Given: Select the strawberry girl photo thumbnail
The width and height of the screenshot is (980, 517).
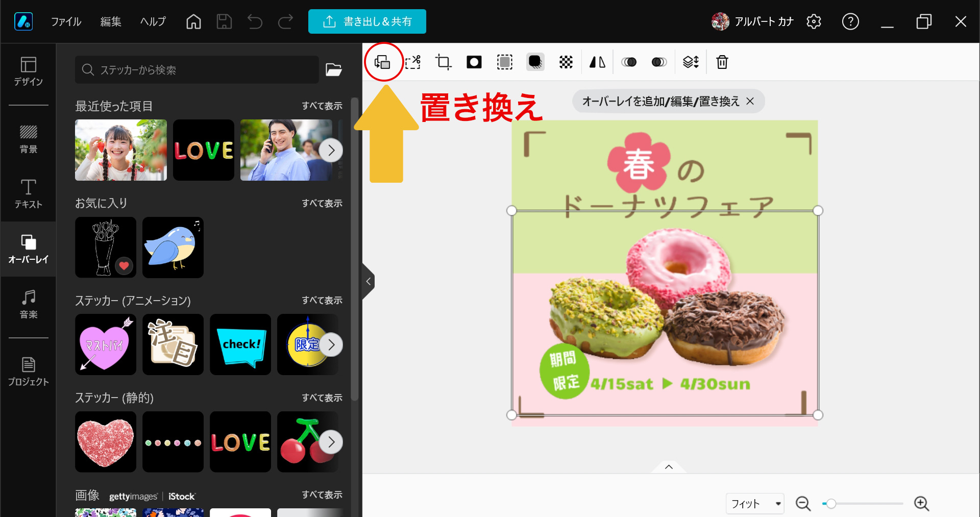Looking at the screenshot, I should (x=121, y=150).
